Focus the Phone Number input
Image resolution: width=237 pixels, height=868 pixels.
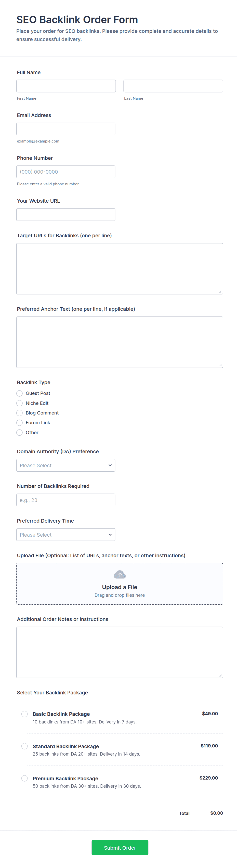click(x=66, y=172)
